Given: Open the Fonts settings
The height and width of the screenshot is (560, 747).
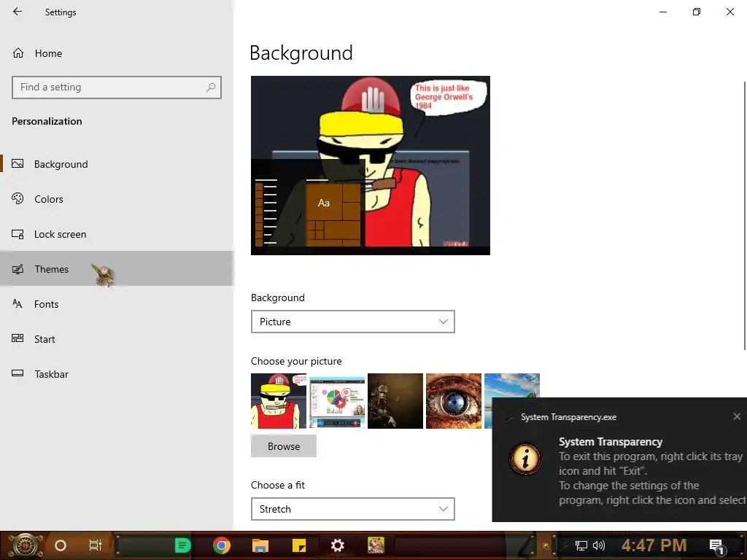Looking at the screenshot, I should coord(117,304).
